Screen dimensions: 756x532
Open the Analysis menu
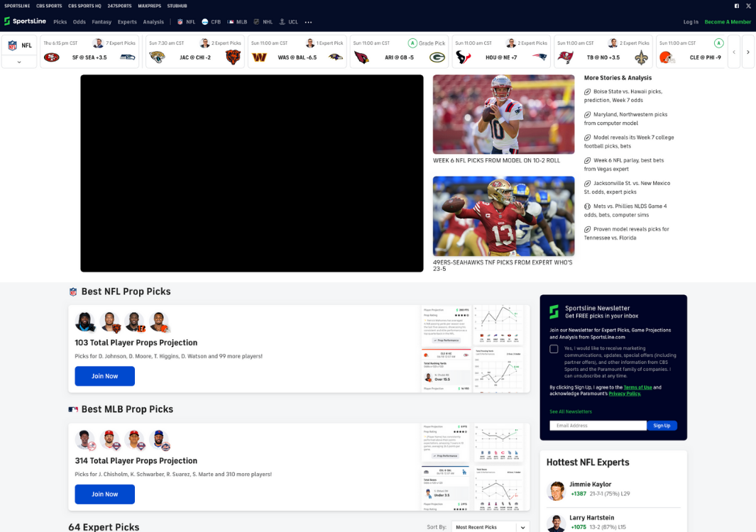click(153, 22)
